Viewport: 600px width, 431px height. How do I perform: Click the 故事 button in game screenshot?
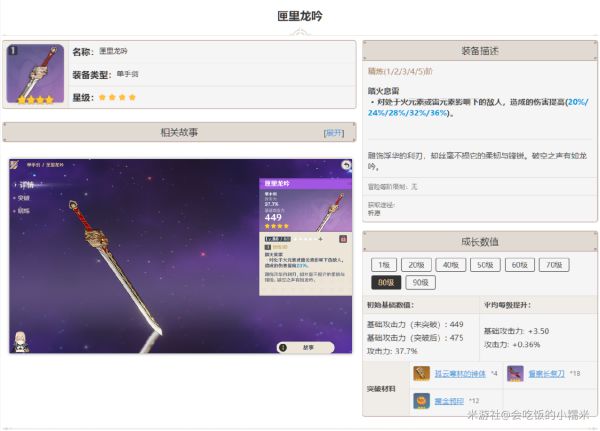click(305, 348)
